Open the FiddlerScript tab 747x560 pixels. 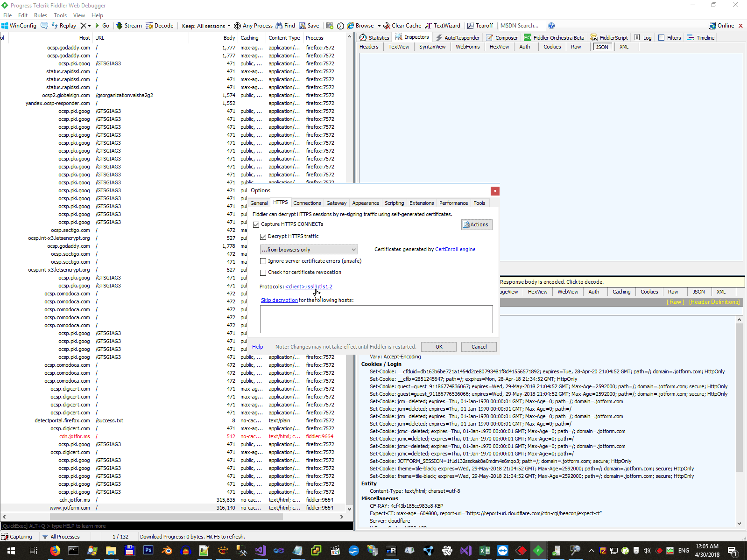tap(609, 38)
